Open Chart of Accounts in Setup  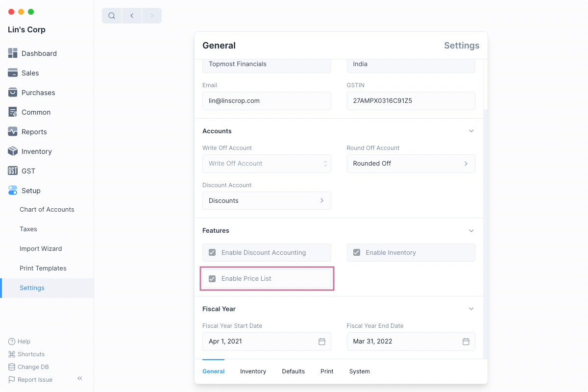pos(47,210)
